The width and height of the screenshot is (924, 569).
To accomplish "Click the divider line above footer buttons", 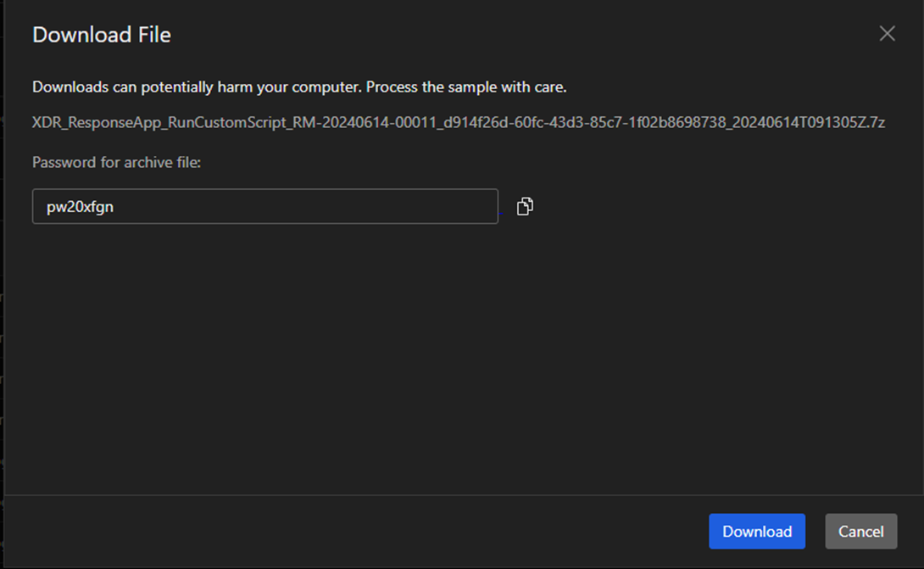I will coord(458,495).
